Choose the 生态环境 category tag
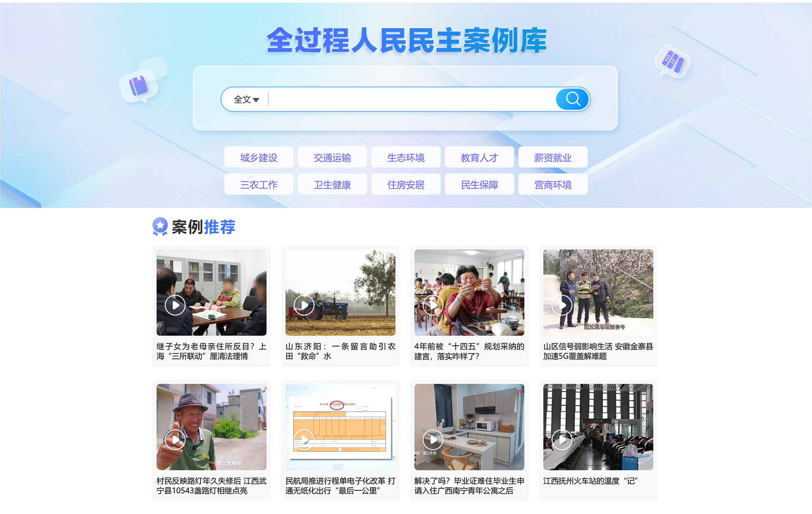812x514 pixels. click(406, 158)
